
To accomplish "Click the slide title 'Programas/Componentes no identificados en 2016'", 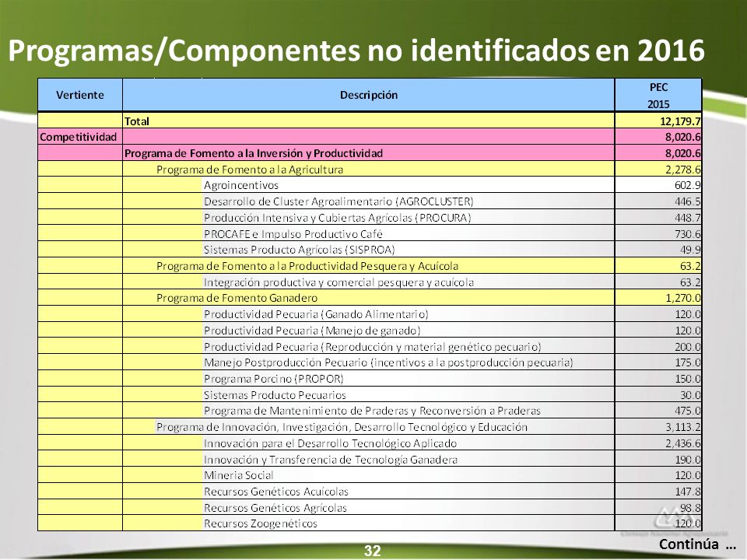I will 356,51.
